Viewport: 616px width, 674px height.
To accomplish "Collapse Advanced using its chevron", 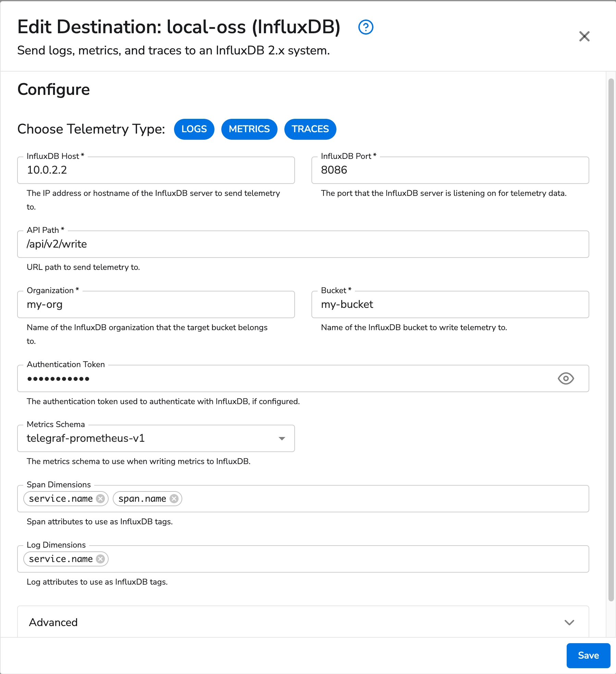I will coord(569,622).
